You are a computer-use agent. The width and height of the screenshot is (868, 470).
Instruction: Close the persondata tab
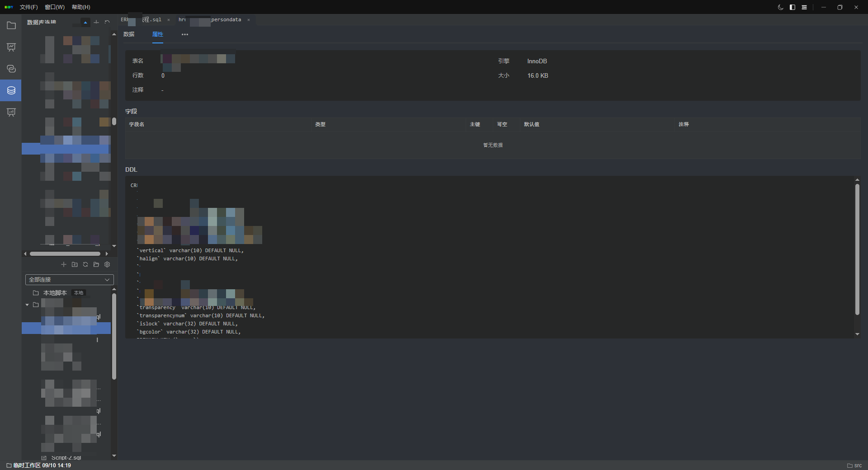249,20
